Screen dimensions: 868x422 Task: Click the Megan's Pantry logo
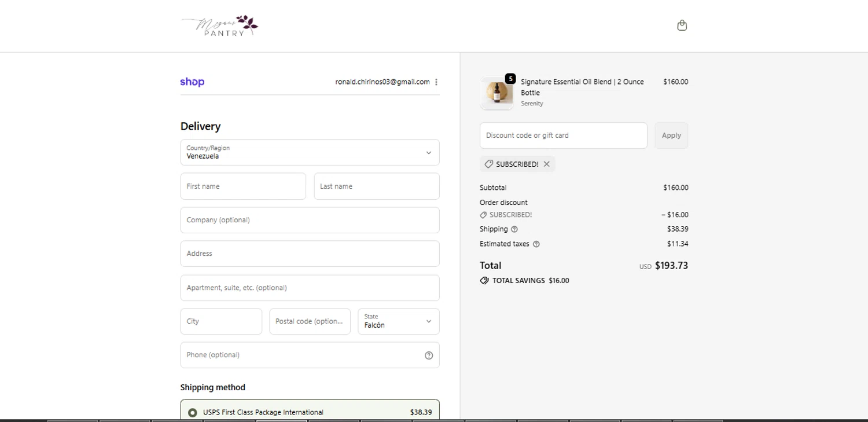click(x=219, y=26)
